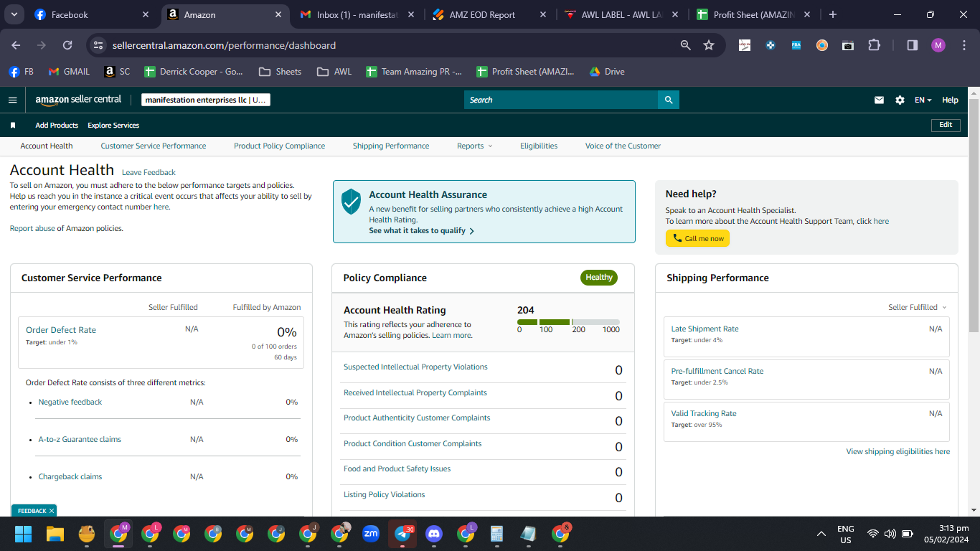Expand the Chrome tab search dropdown arrow

click(x=15, y=14)
